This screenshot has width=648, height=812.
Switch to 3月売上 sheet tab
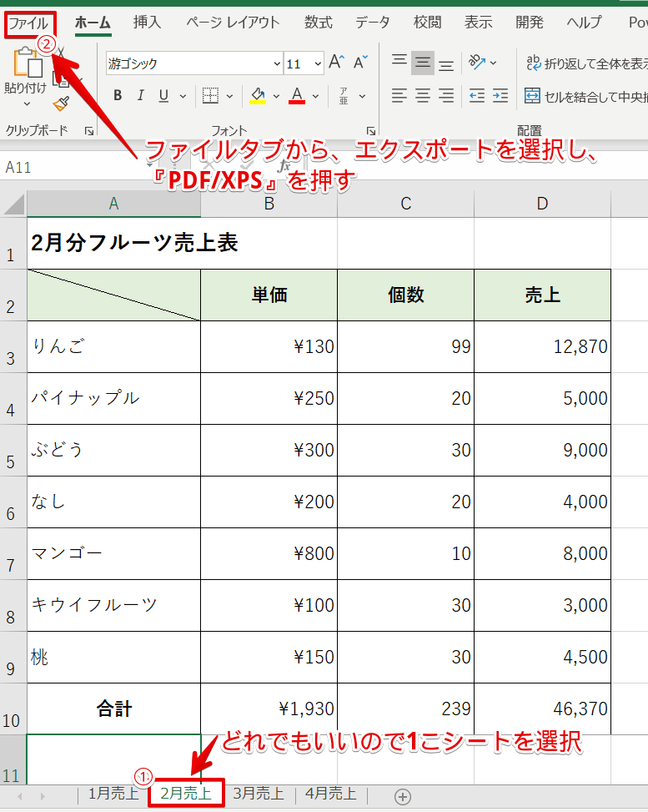(x=259, y=794)
